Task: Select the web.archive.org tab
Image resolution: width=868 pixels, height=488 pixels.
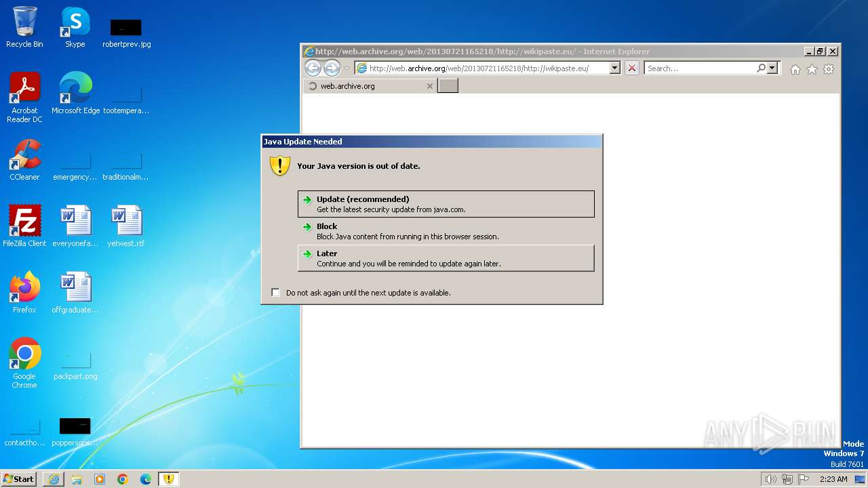Action: pos(370,86)
